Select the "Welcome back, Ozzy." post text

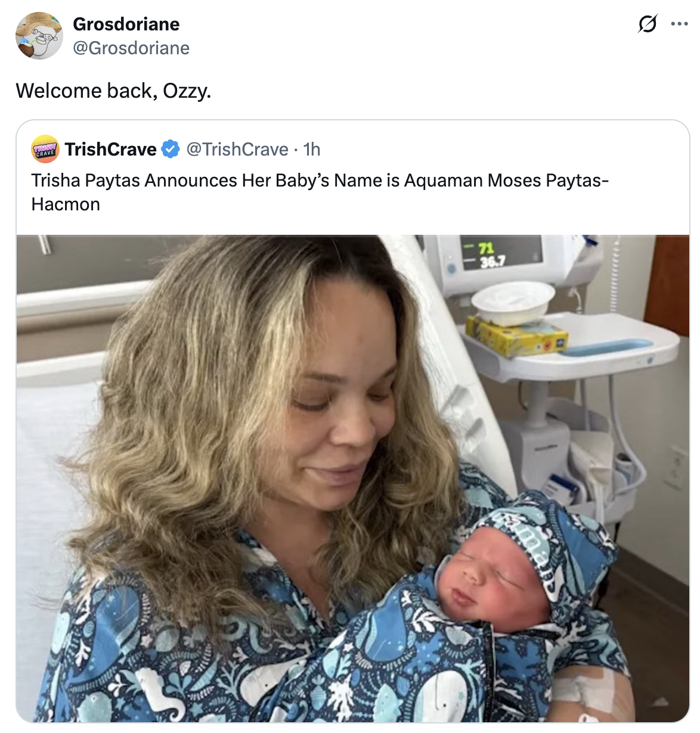point(113,91)
